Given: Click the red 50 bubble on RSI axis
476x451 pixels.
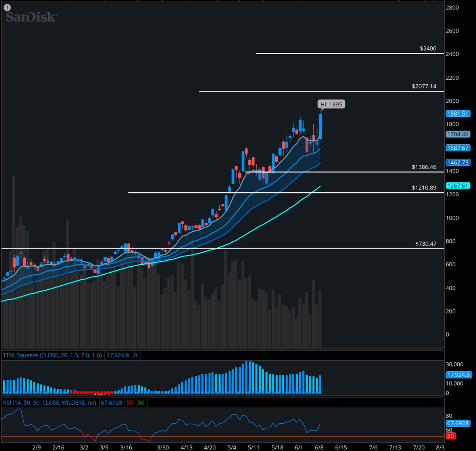Looking at the screenshot, I should (451, 436).
